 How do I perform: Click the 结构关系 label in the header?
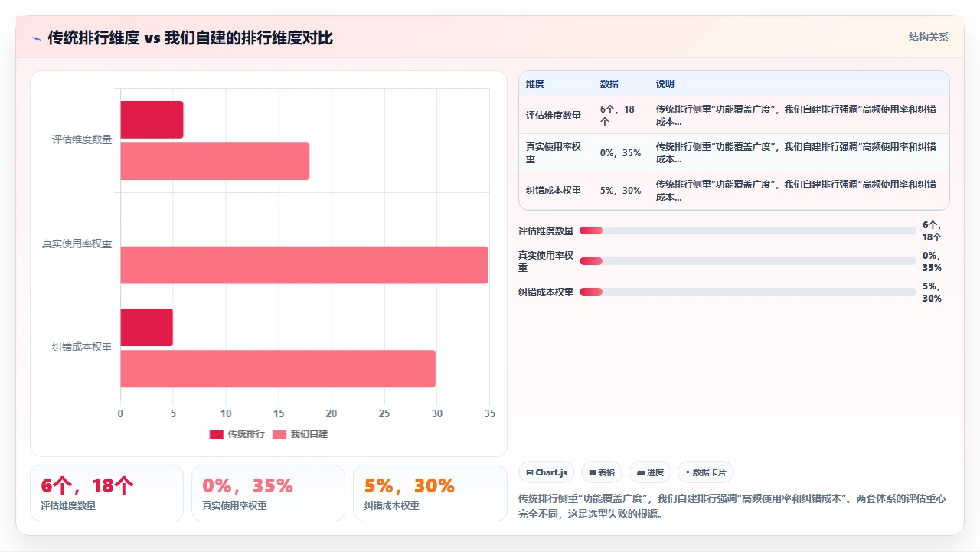(929, 37)
